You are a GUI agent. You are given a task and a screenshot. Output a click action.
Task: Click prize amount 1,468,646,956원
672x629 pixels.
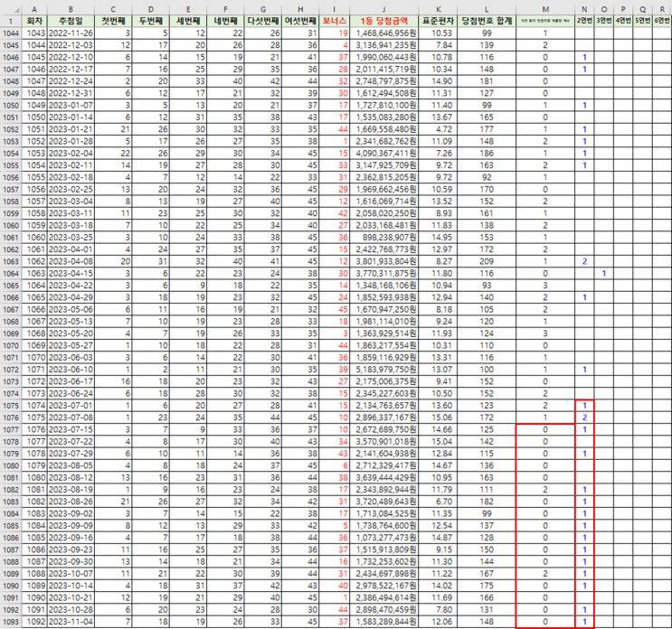pos(384,33)
